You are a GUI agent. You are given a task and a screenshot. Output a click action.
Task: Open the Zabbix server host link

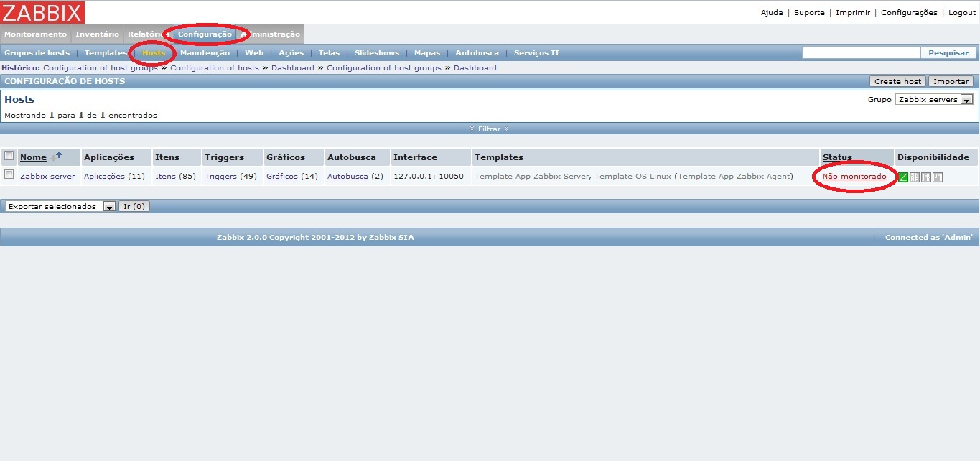point(47,177)
